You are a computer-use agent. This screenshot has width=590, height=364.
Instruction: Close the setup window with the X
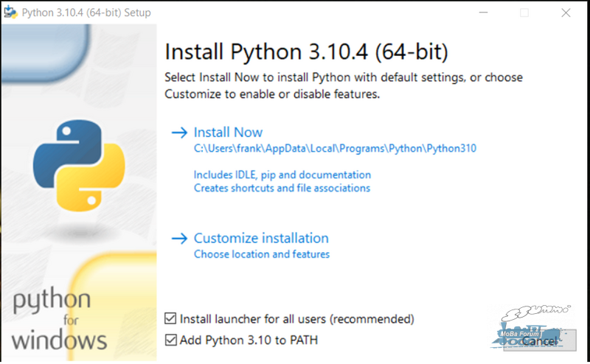[566, 13]
